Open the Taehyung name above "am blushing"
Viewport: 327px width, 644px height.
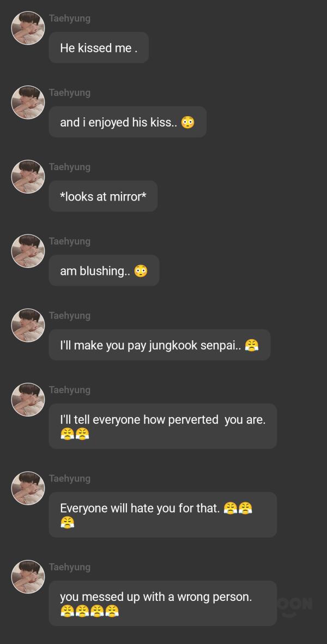pyautogui.click(x=70, y=241)
